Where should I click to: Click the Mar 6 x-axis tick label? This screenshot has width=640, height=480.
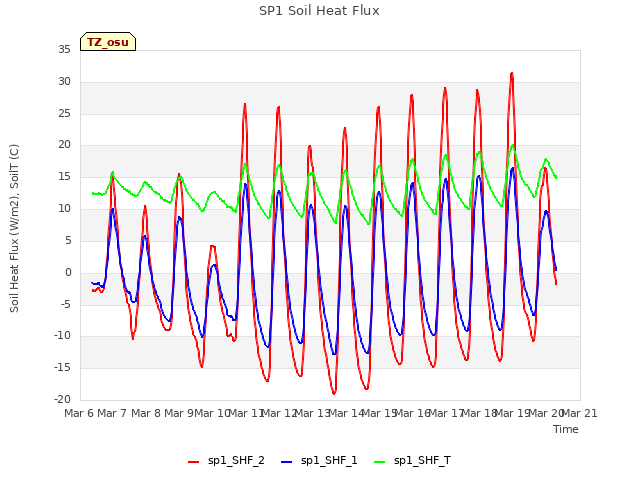click(79, 413)
